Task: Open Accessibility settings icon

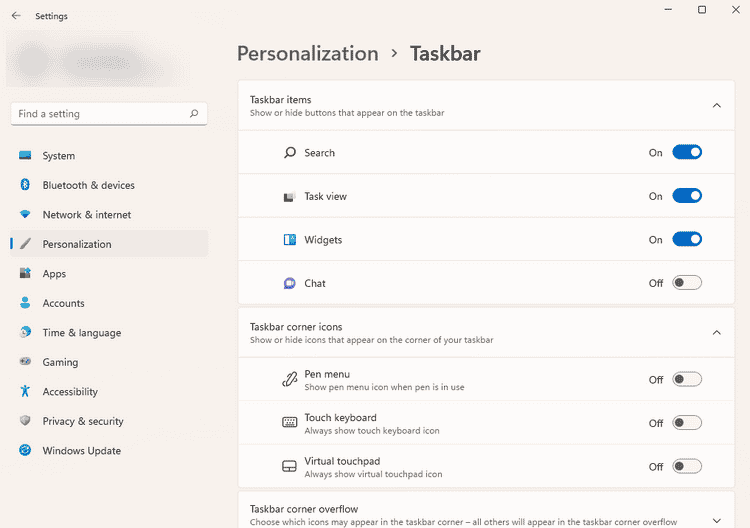Action: click(x=25, y=392)
